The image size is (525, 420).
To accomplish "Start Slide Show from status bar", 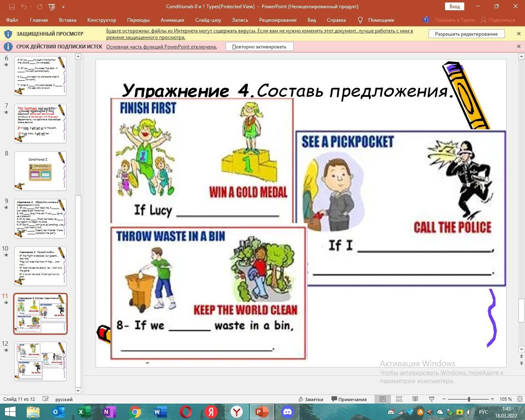I will [x=431, y=399].
